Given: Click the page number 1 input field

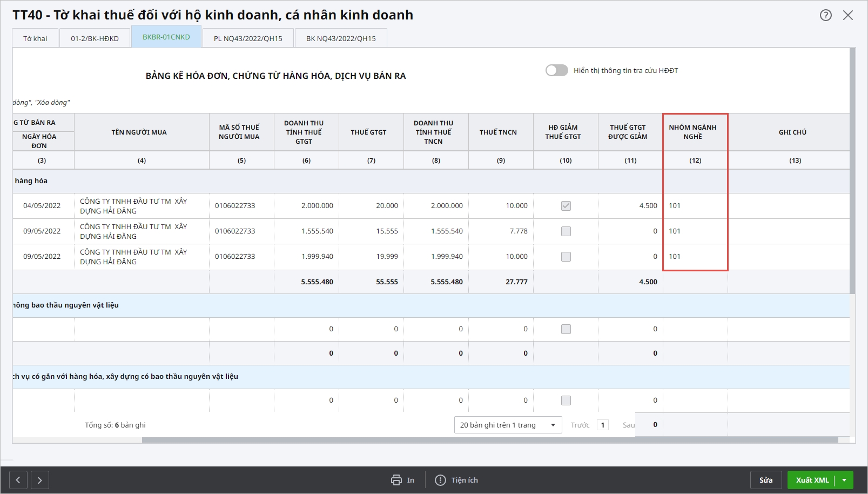Looking at the screenshot, I should click(603, 425).
